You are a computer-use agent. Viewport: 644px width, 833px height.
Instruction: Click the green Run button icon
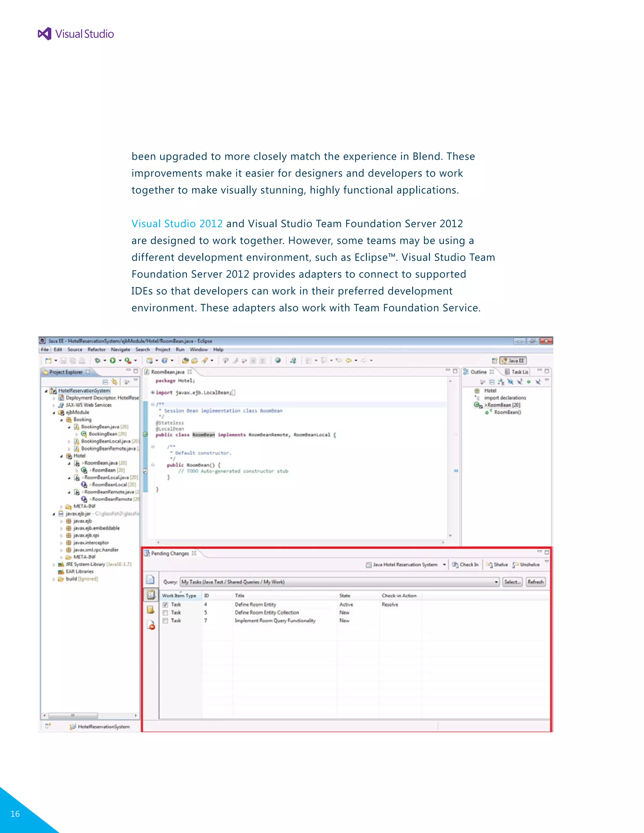tap(113, 361)
